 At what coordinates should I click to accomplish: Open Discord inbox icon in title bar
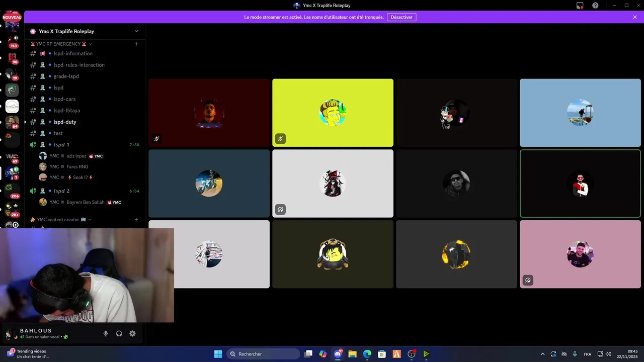click(x=580, y=5)
